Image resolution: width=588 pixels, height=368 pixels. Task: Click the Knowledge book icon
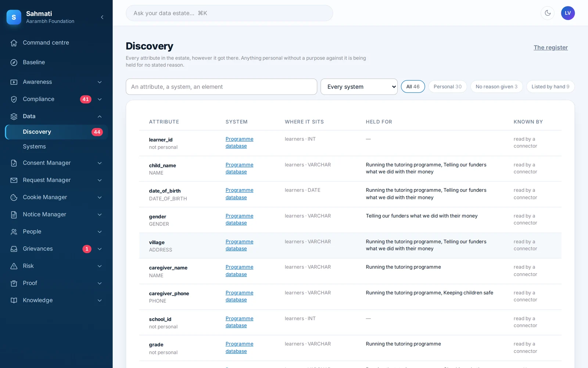point(14,300)
